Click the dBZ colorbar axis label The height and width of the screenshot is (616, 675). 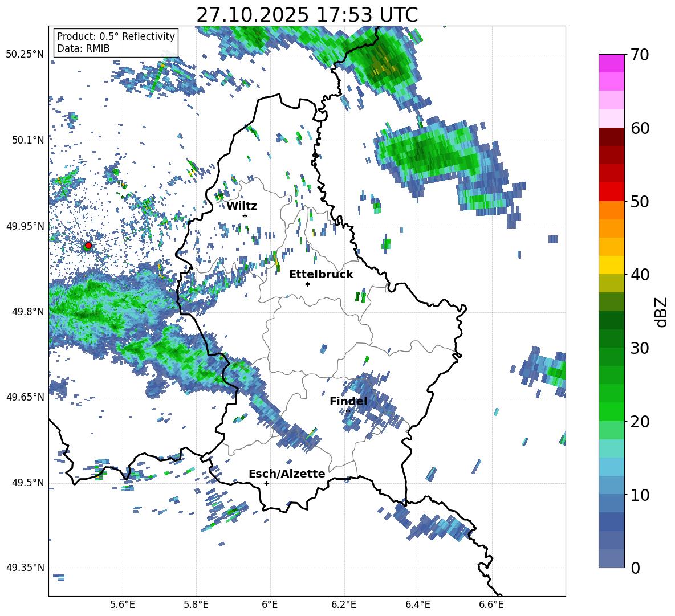click(x=662, y=312)
